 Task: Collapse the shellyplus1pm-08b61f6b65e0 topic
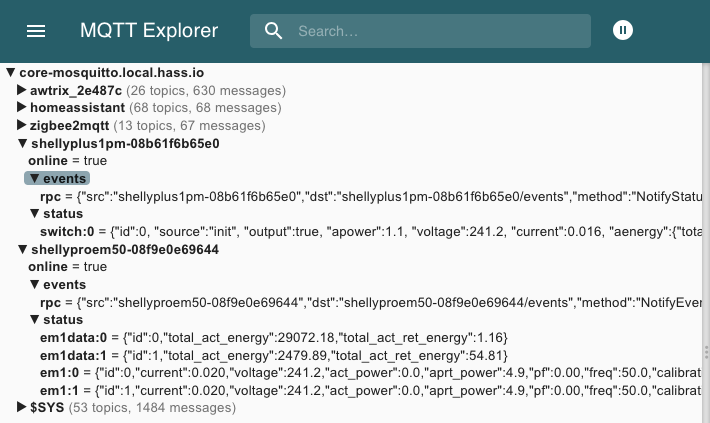pyautogui.click(x=22, y=144)
